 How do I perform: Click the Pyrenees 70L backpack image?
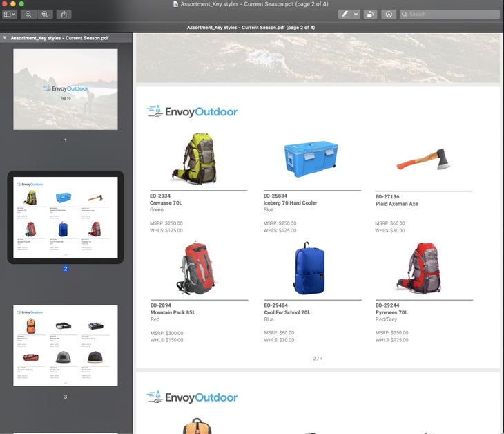point(419,268)
